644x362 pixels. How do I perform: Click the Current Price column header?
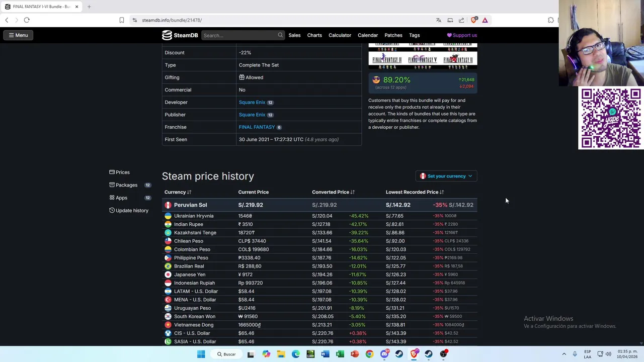tap(253, 192)
